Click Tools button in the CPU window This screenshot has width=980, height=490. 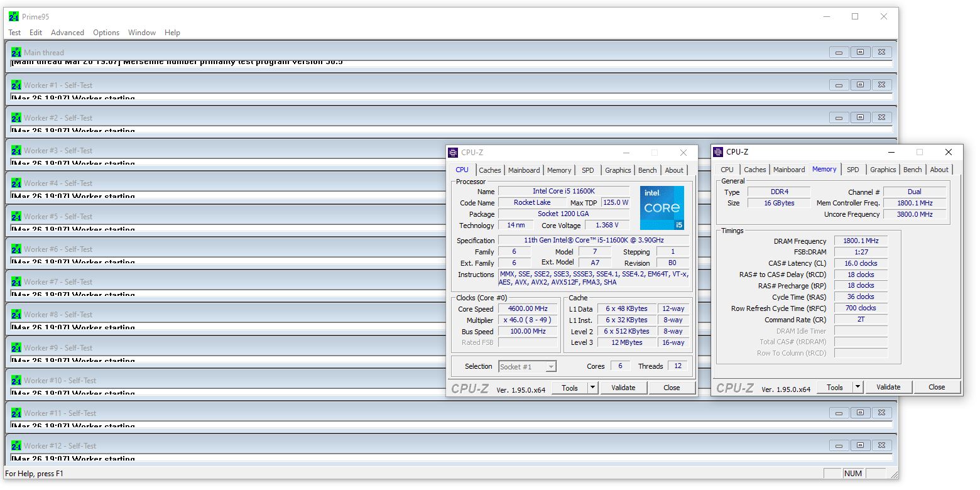(x=570, y=388)
